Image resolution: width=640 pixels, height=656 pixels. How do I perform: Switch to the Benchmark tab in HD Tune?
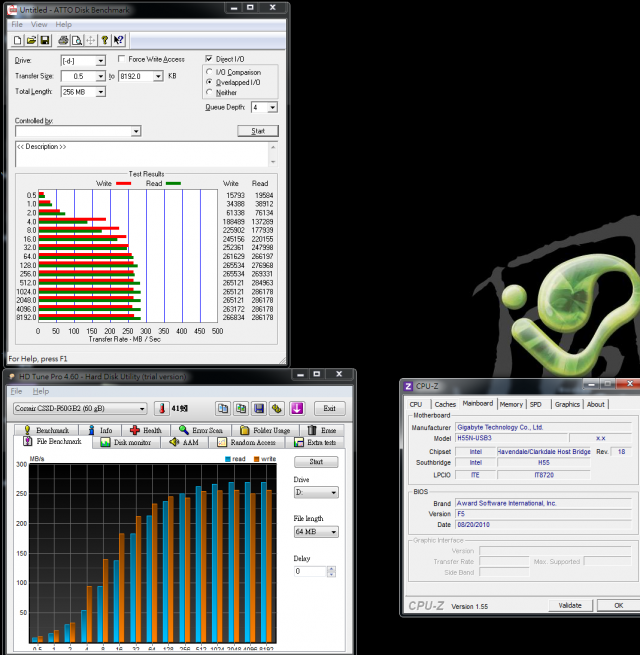pos(46,430)
